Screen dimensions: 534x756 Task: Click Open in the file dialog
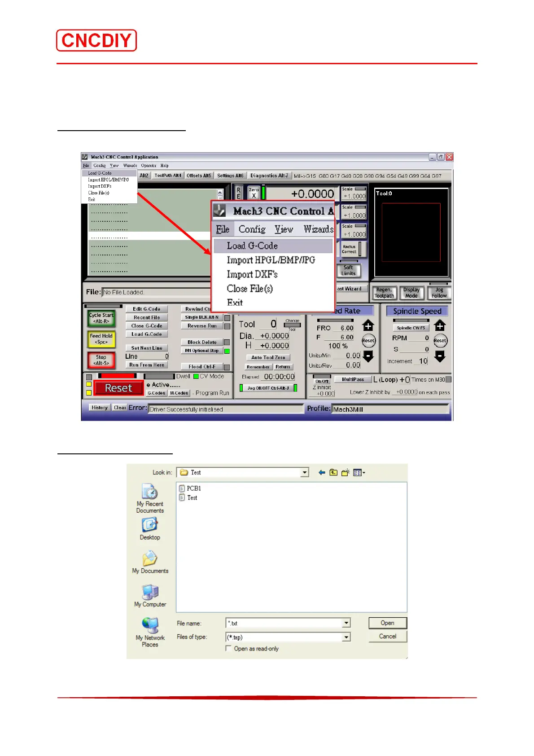(387, 623)
